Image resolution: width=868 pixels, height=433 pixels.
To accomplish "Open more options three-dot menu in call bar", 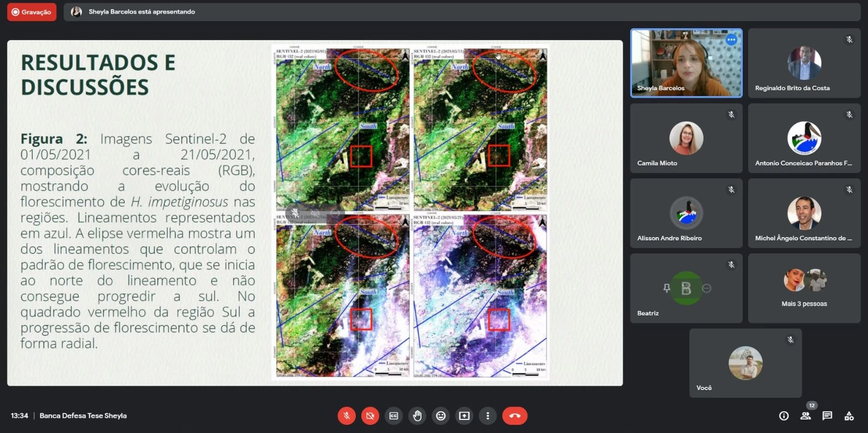I will pyautogui.click(x=488, y=416).
